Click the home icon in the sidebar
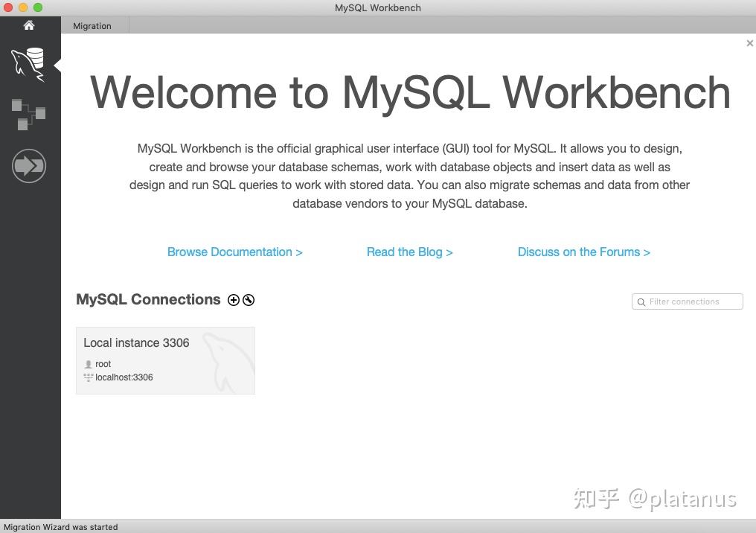The width and height of the screenshot is (756, 533). pos(29,25)
